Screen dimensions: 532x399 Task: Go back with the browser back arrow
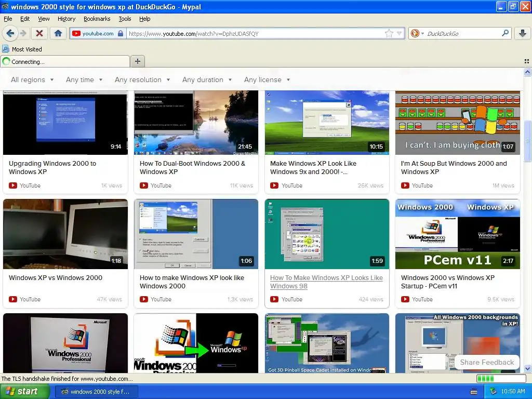(x=10, y=33)
